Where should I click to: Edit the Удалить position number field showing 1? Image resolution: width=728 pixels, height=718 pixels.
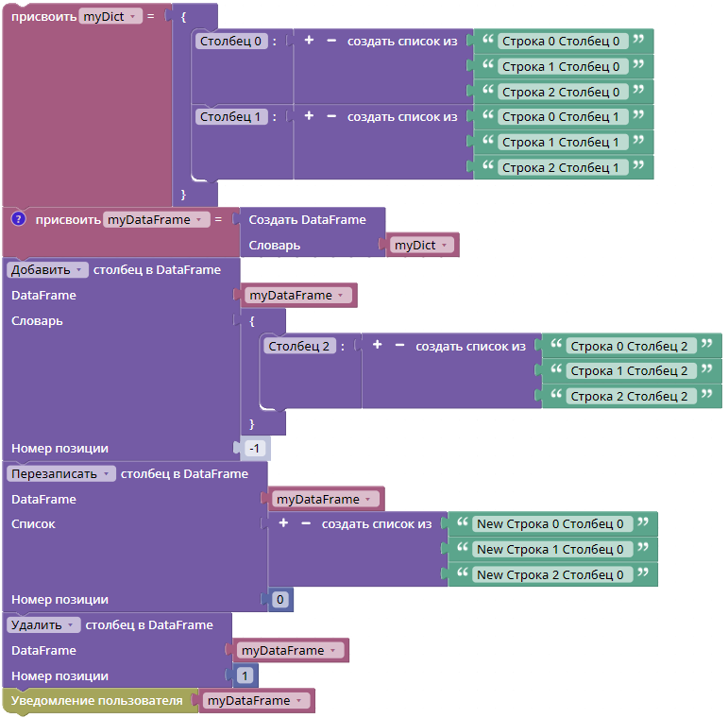[245, 676]
